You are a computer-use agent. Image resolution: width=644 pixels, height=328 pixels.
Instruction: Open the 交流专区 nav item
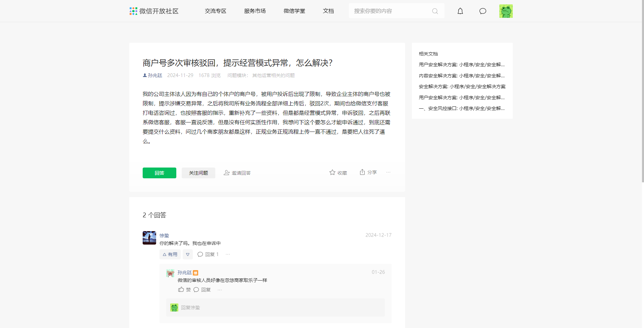click(216, 11)
